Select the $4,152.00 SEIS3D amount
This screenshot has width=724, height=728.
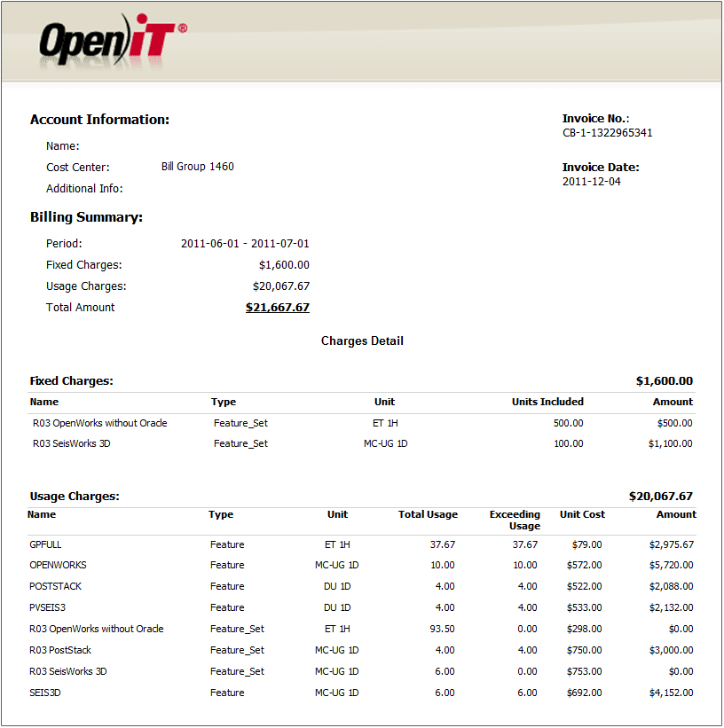(x=672, y=693)
